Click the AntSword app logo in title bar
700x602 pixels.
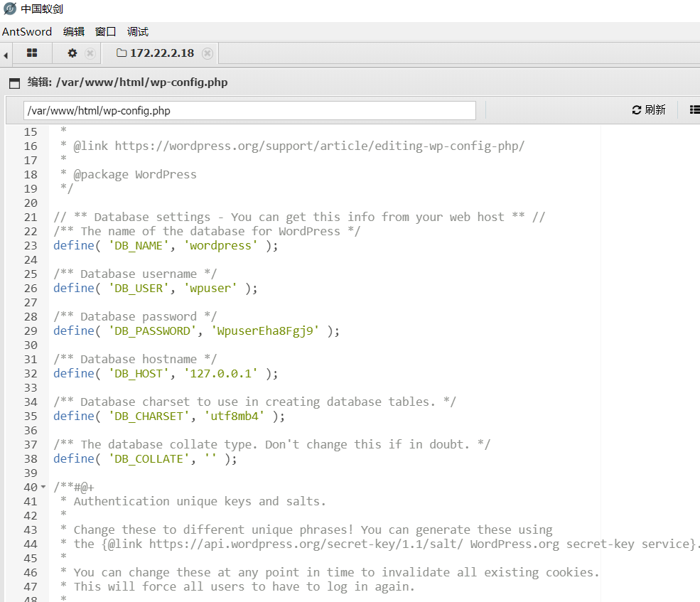(9, 9)
